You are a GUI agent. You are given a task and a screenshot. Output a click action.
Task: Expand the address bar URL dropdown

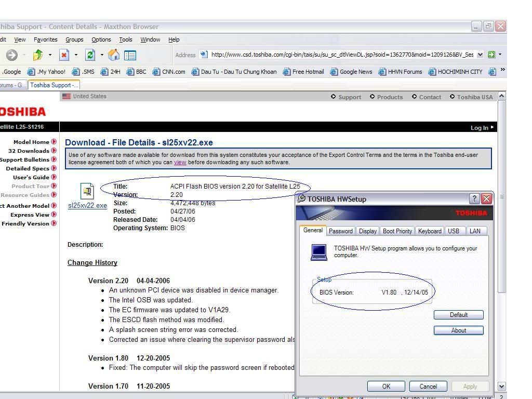click(480, 55)
